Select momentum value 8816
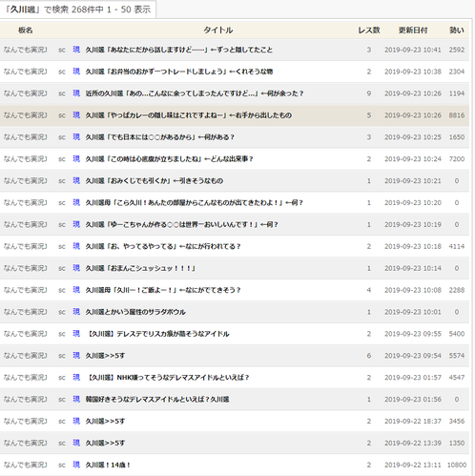 click(457, 115)
